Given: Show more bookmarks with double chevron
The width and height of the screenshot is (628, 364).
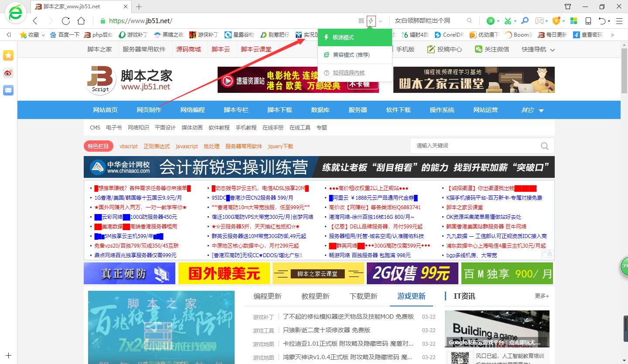Looking at the screenshot, I should coord(612,35).
